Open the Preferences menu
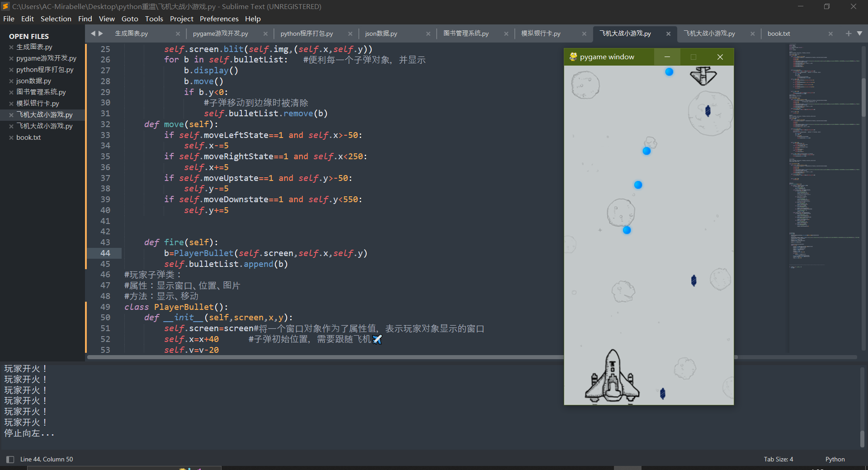 tap(219, 19)
